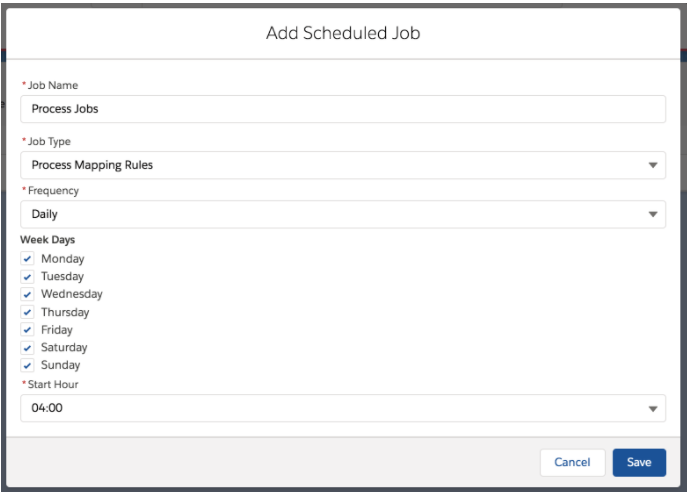The image size is (692, 494).
Task: Click the Job Type dropdown arrow icon
Action: coord(653,165)
